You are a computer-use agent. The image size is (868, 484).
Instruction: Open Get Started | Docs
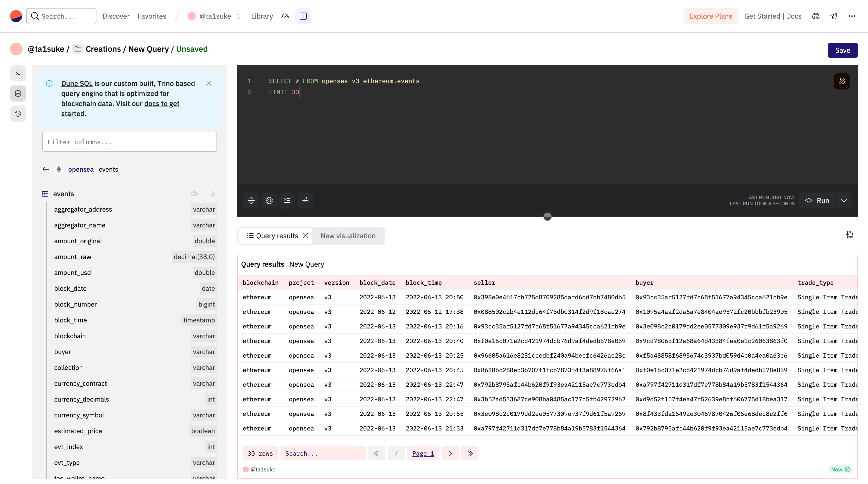pyautogui.click(x=773, y=16)
